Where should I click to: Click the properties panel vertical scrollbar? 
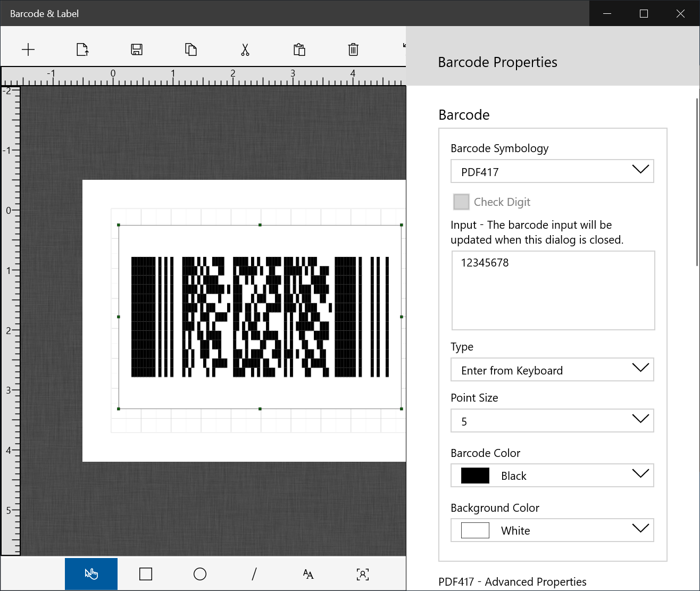(697, 182)
